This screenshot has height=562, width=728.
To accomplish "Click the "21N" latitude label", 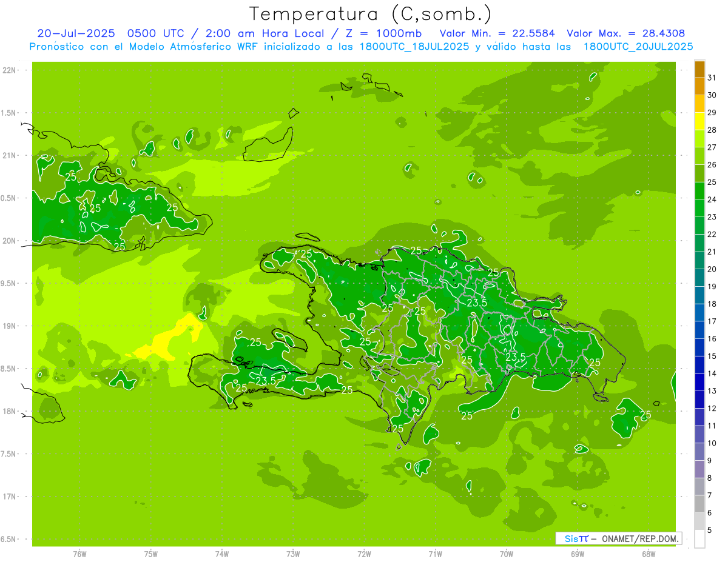I will point(10,155).
